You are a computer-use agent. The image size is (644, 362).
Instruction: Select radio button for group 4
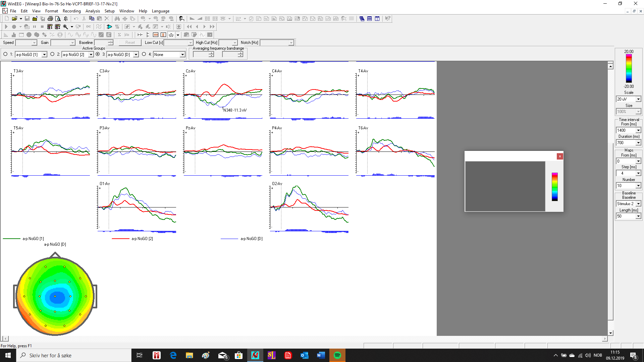point(144,54)
